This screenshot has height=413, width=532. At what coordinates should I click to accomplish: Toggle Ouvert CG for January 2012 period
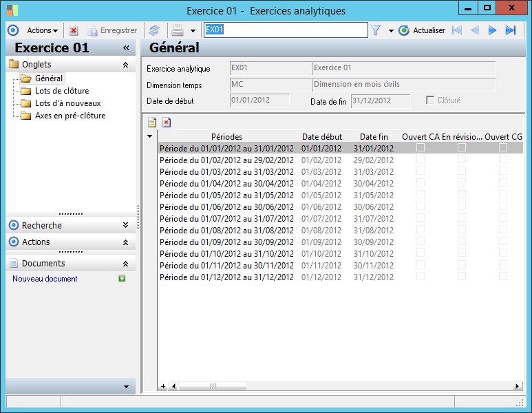click(x=503, y=147)
